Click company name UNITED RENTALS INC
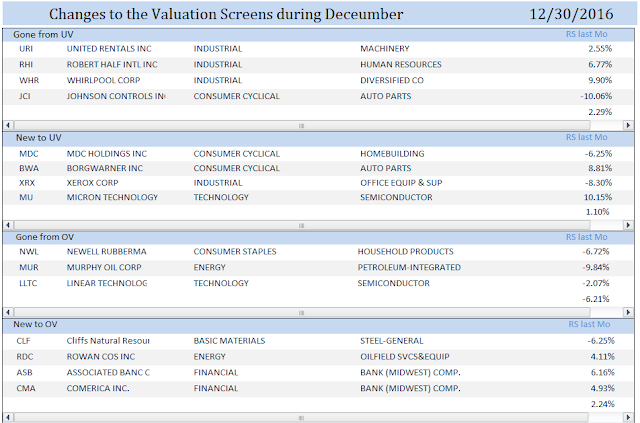The image size is (640, 423). (109, 49)
